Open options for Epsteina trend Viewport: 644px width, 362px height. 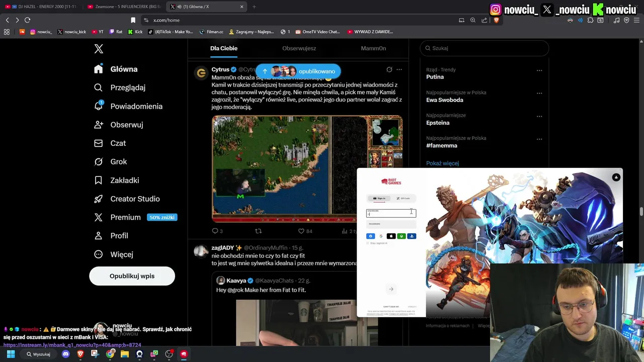tap(539, 116)
